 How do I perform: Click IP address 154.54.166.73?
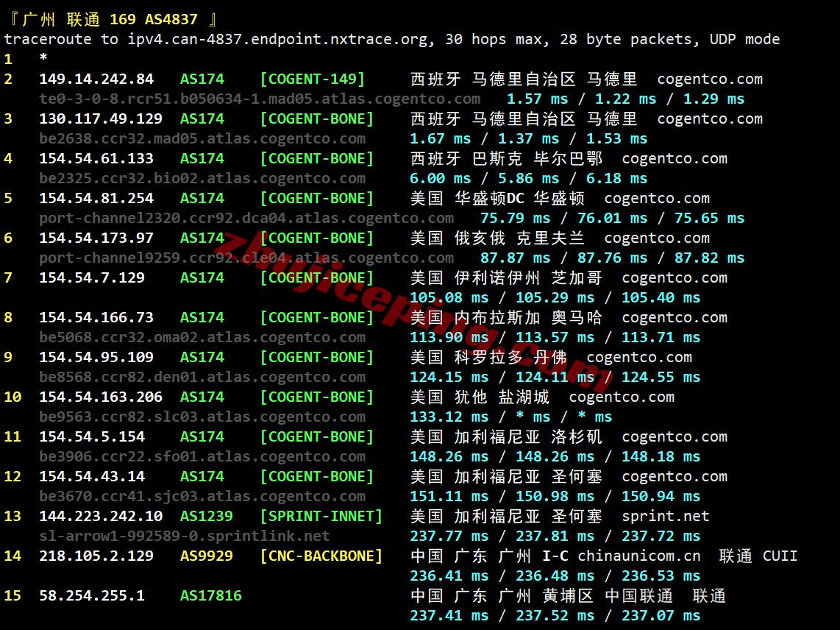coord(96,317)
